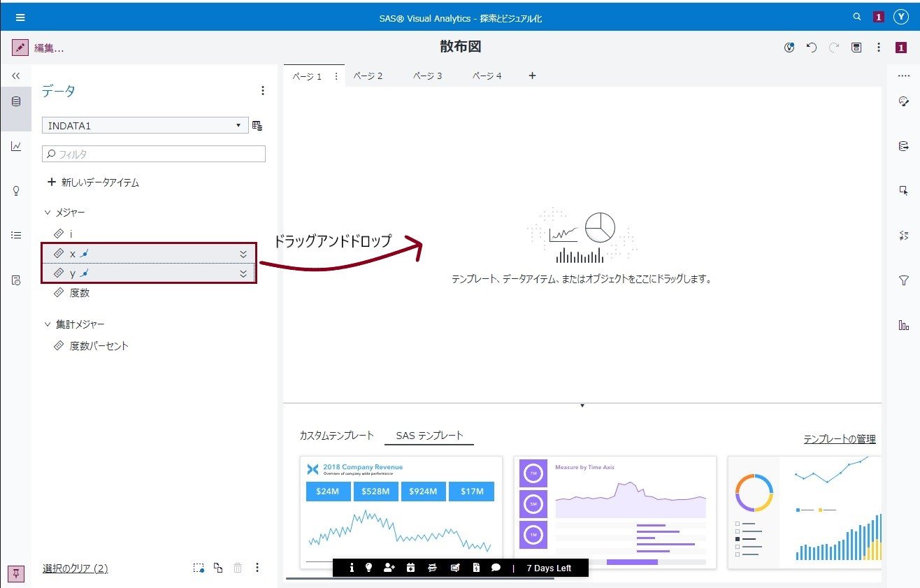Open the hamburger main menu

(20, 17)
